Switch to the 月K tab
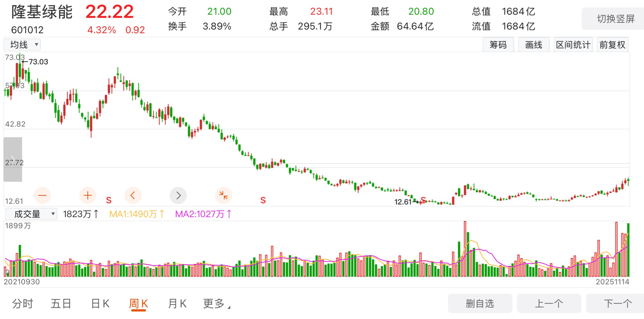This screenshot has height=319, width=644. (x=177, y=304)
